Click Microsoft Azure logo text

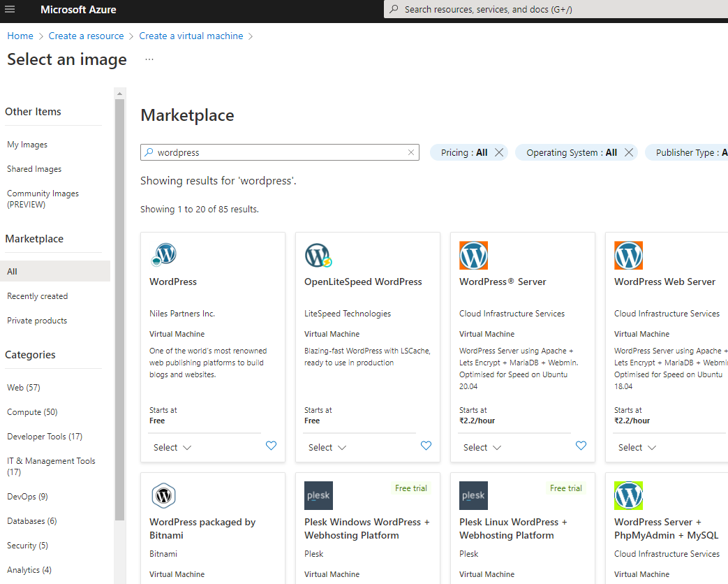tap(78, 9)
